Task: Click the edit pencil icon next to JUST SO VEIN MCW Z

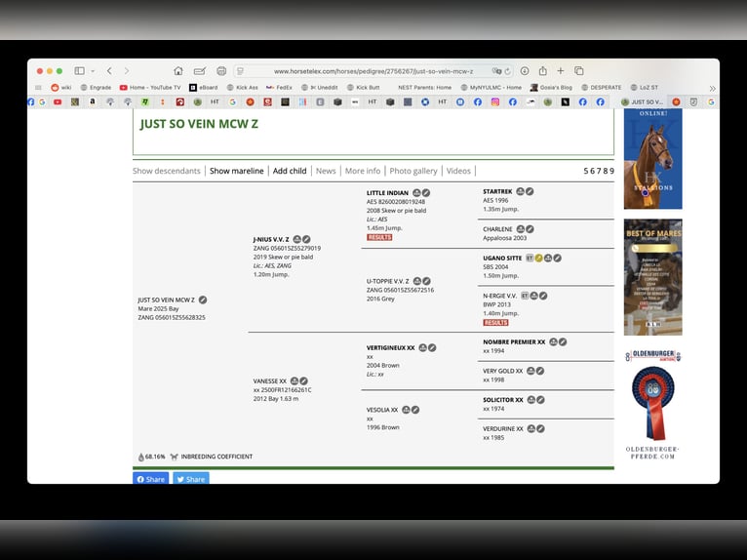Action: (203, 300)
